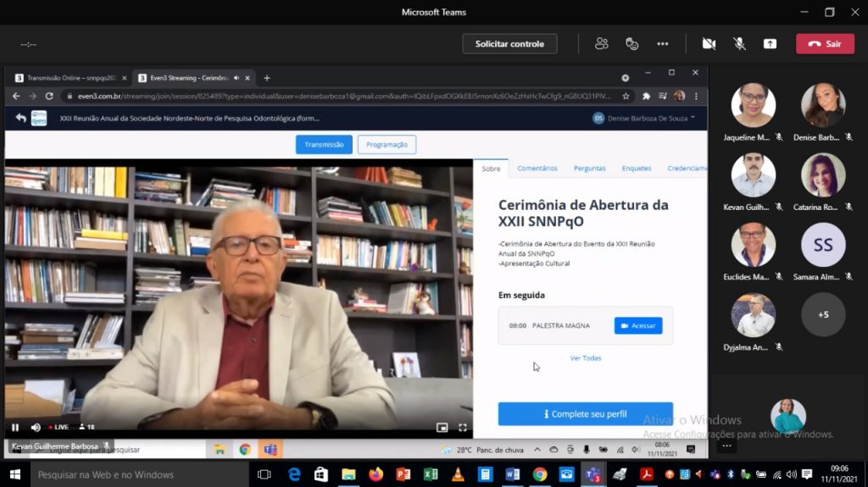
Task: Open Teams more actions menu (three dots)
Action: [x=663, y=44]
